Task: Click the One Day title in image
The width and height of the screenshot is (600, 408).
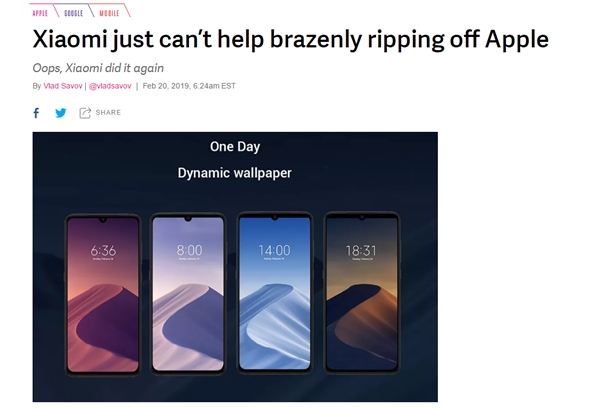Action: coord(235,147)
